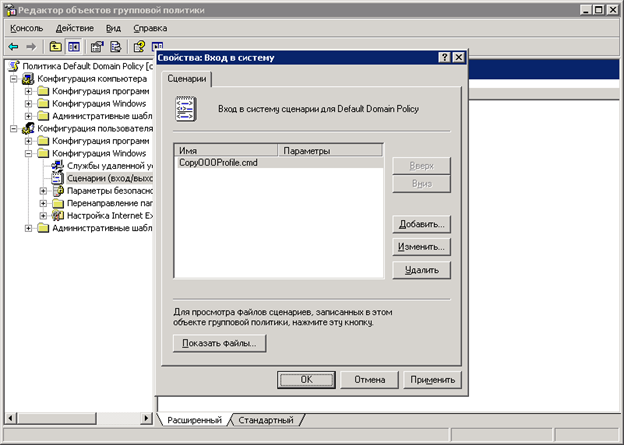Click the Back arrow toolbar icon

[14, 46]
